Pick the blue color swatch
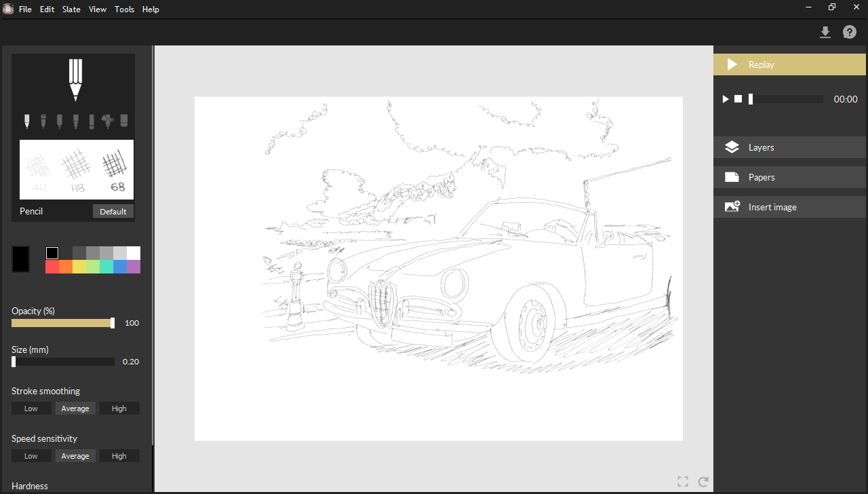 [x=120, y=267]
